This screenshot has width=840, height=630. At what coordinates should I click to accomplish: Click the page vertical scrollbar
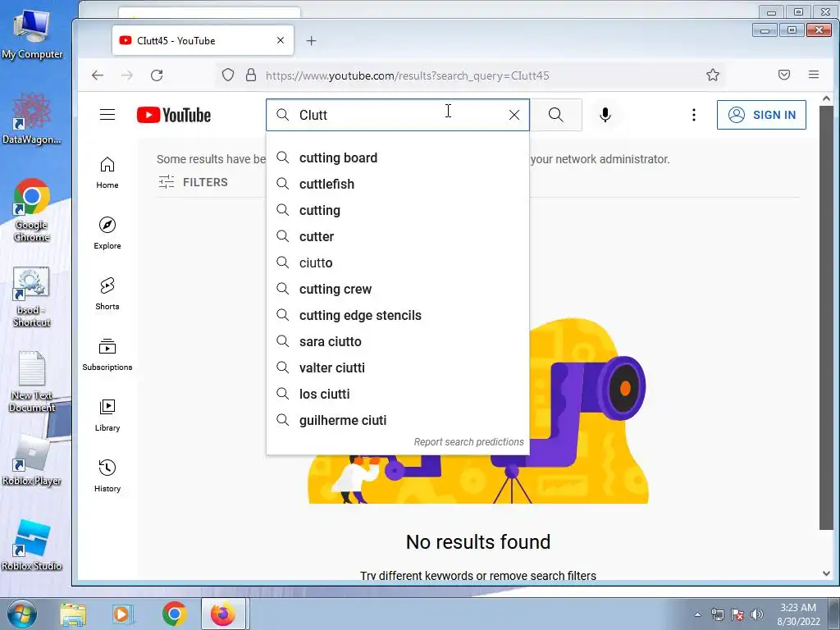(826, 317)
